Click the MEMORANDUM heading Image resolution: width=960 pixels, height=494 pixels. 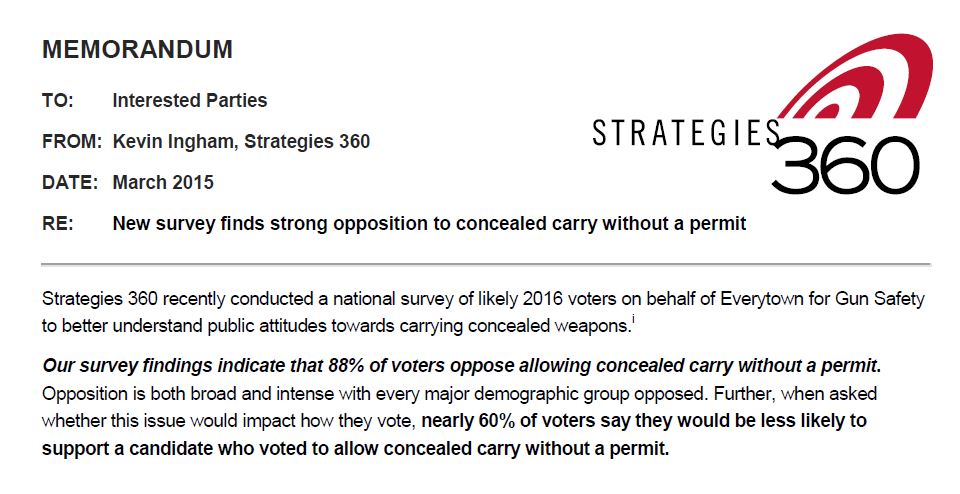[137, 49]
